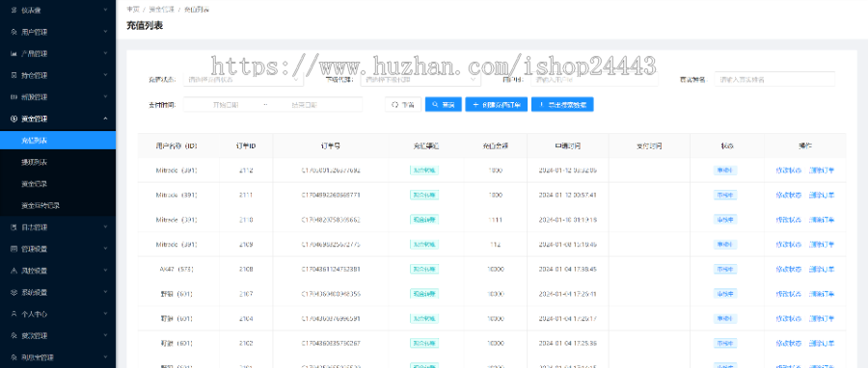This screenshot has width=868, height=368.
Task: Click status tag in order 2108 row
Action: (x=725, y=269)
